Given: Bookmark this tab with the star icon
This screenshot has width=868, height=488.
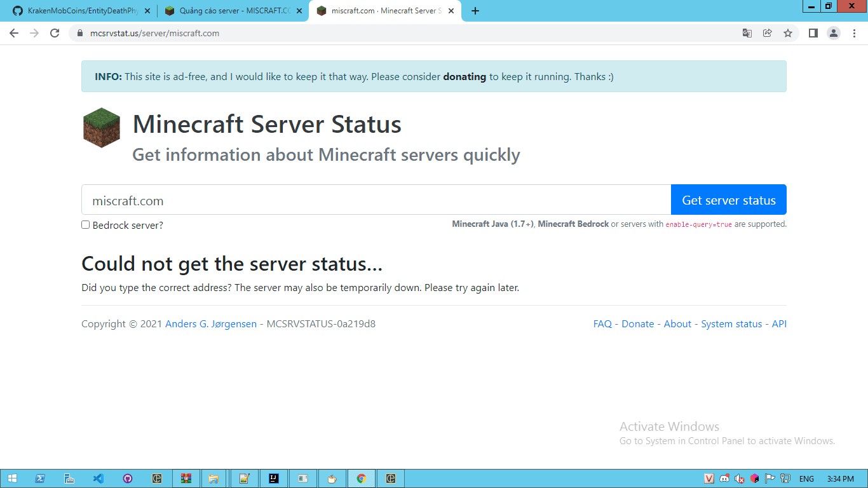Looking at the screenshot, I should tap(788, 33).
